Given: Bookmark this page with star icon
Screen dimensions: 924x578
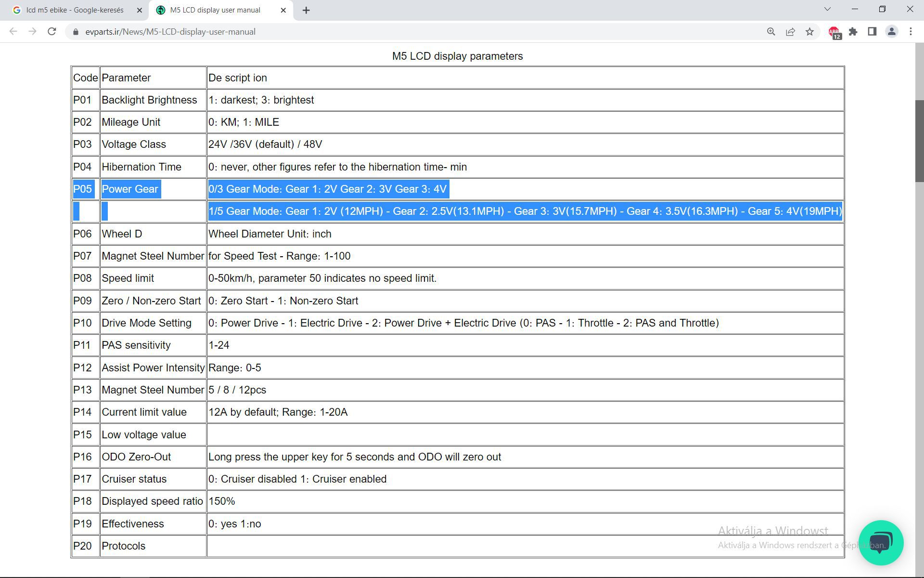Looking at the screenshot, I should click(809, 32).
